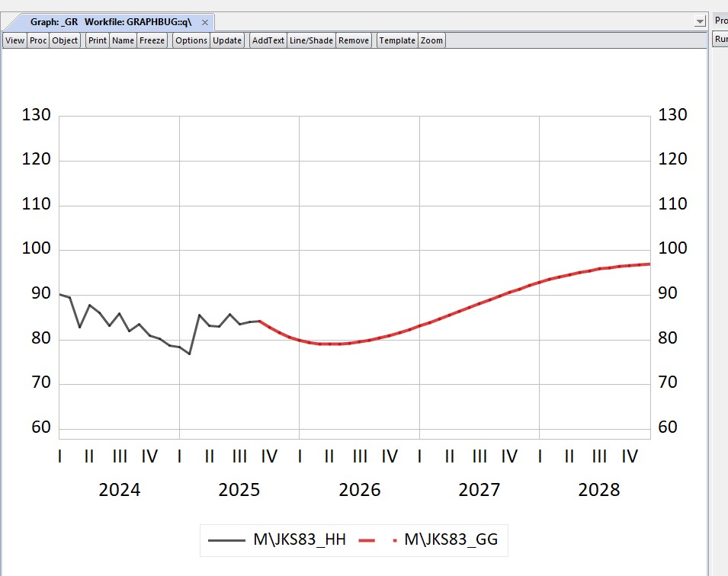This screenshot has width=728, height=576.
Task: Apply a Template to the graph
Action: click(397, 40)
